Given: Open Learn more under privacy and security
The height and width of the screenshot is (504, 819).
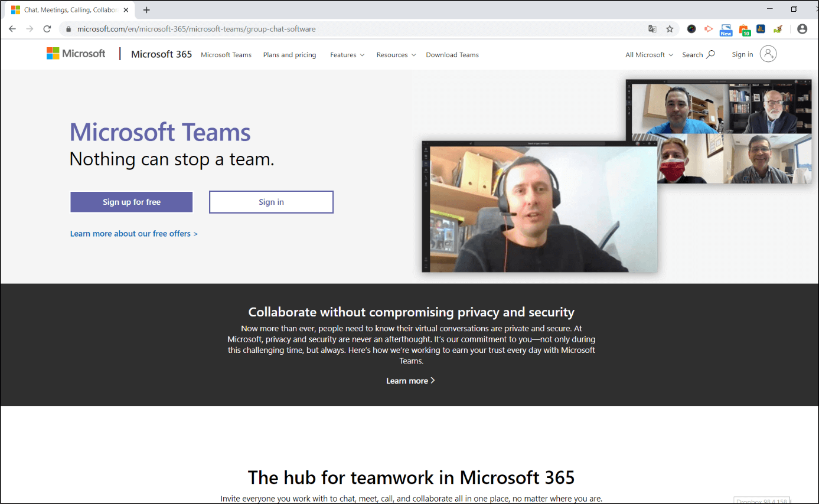Looking at the screenshot, I should coord(410,381).
